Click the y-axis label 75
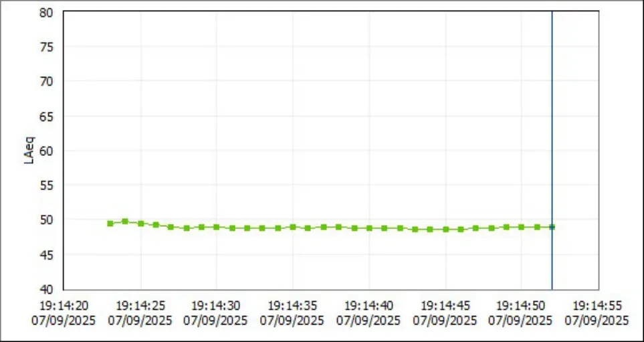 pyautogui.click(x=46, y=47)
